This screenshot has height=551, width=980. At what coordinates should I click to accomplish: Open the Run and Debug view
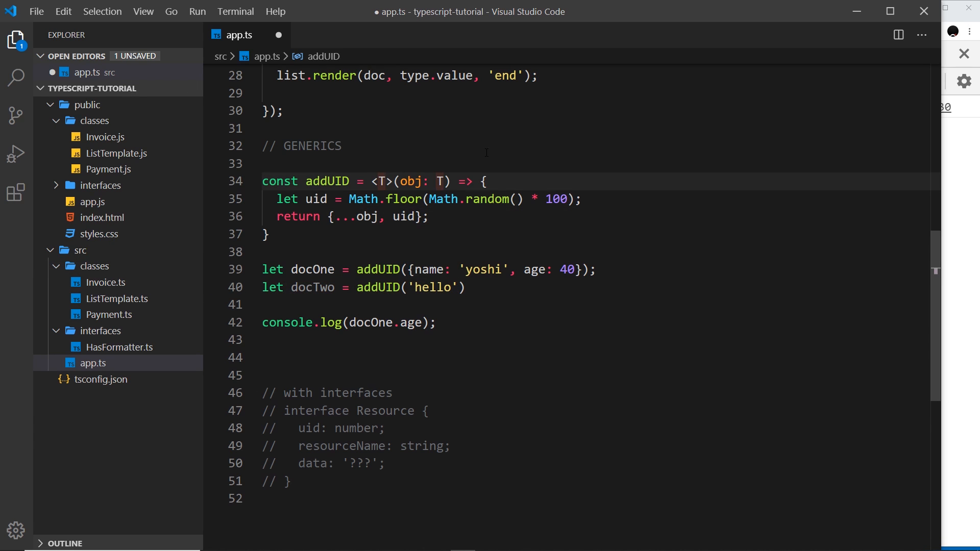(16, 154)
